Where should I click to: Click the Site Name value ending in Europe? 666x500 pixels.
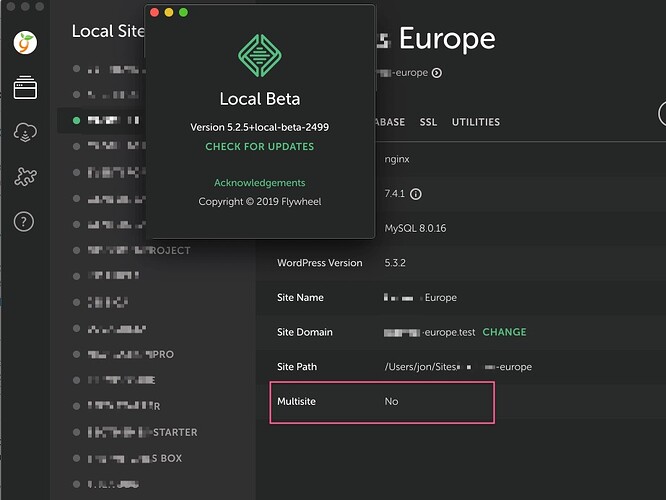pos(420,298)
